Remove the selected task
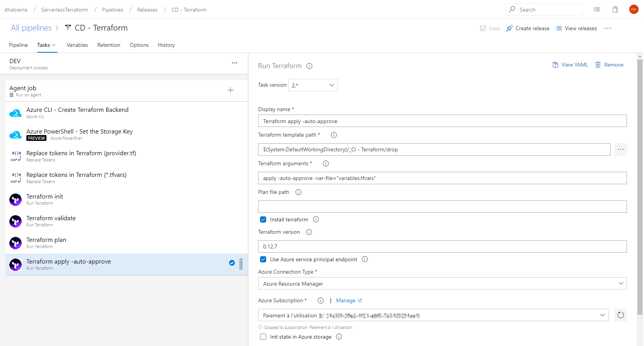This screenshot has height=346, width=644. [x=610, y=65]
